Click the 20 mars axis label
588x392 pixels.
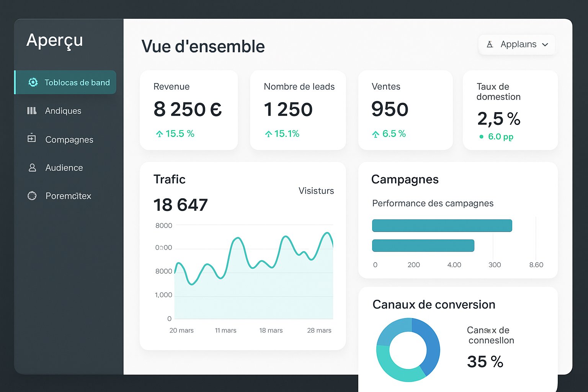[181, 330]
